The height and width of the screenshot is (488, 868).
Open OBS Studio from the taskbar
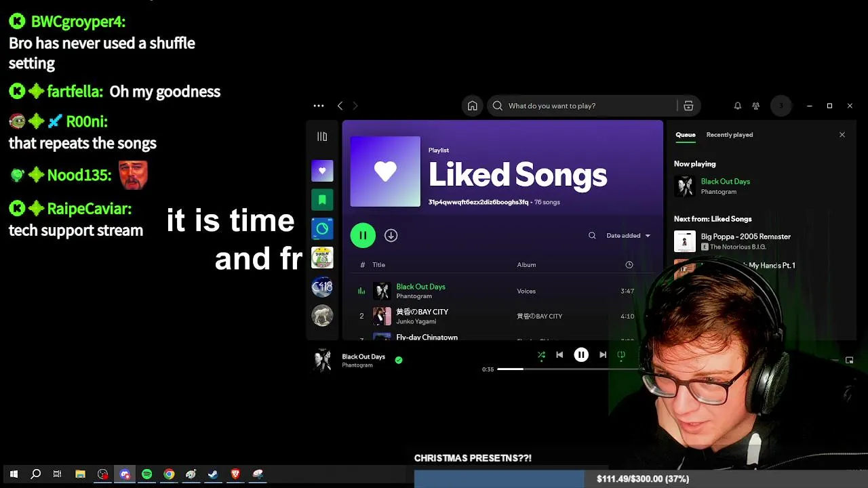tap(102, 474)
